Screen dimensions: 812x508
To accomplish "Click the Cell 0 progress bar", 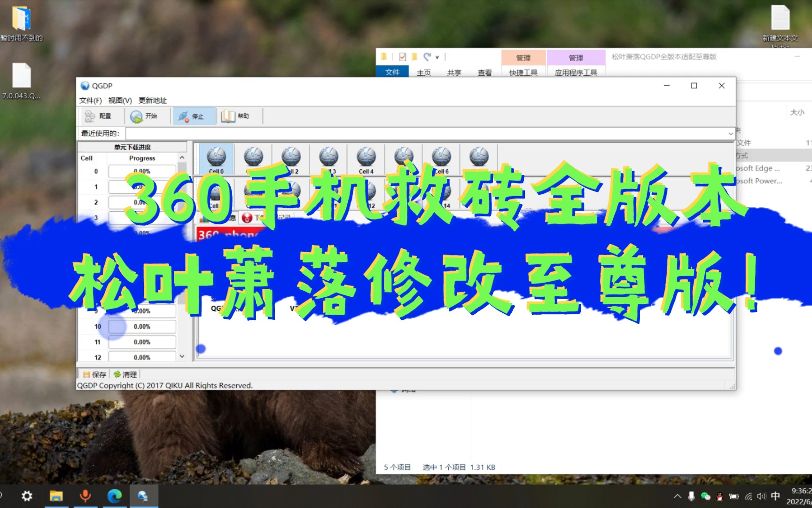I will [142, 171].
